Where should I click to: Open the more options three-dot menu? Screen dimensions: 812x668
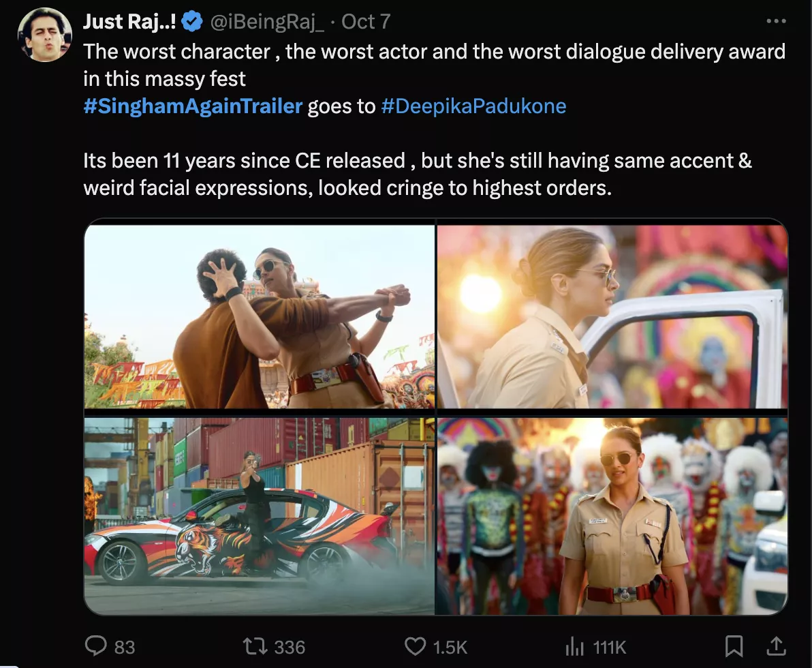coord(776,22)
